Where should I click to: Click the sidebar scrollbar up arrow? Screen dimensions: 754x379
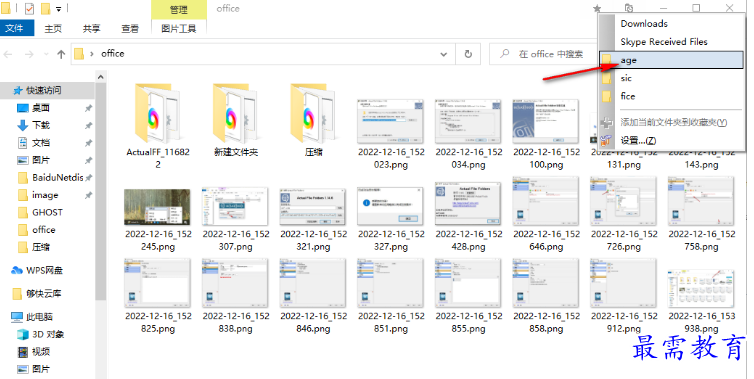click(101, 76)
